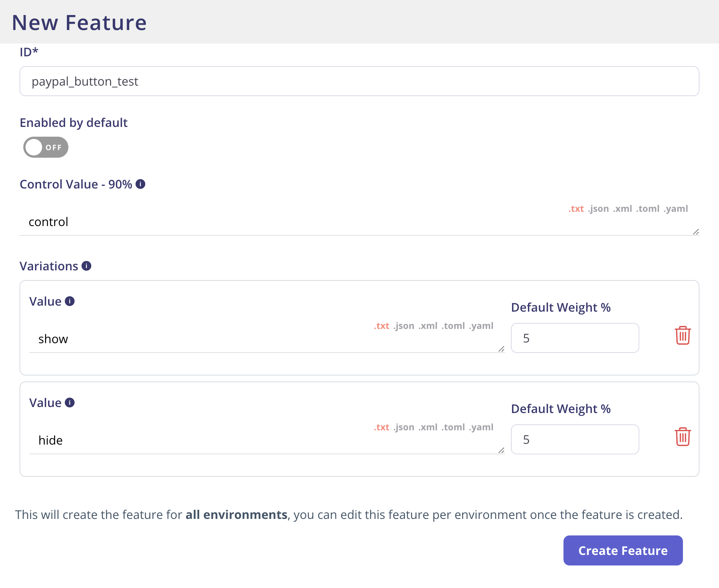
Task: Click the Create Feature button
Action: point(622,550)
